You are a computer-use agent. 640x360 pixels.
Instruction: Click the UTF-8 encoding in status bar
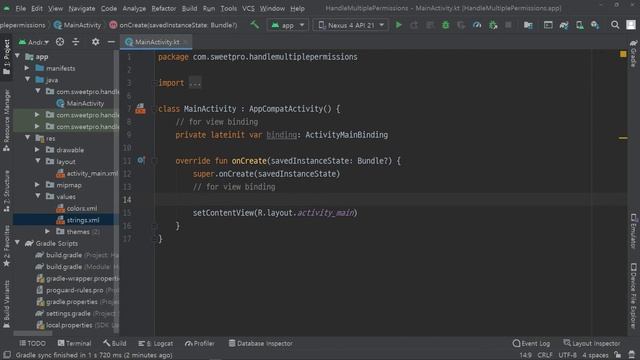coord(567,355)
